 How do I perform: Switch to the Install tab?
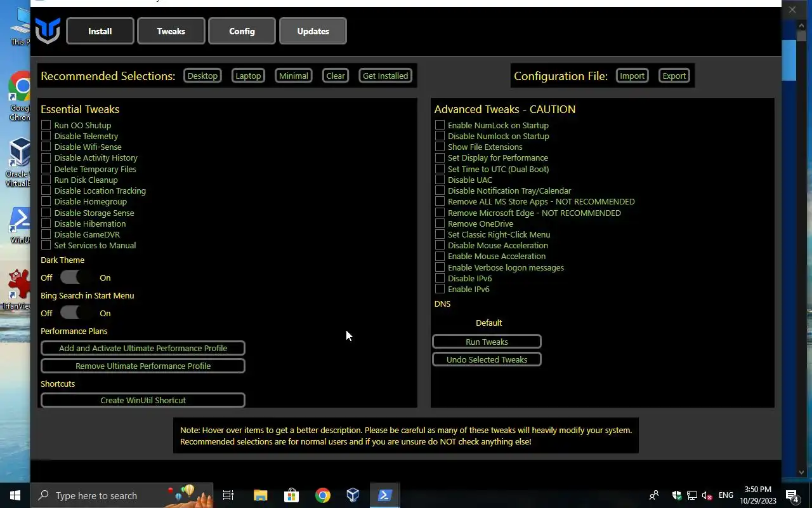pos(100,31)
